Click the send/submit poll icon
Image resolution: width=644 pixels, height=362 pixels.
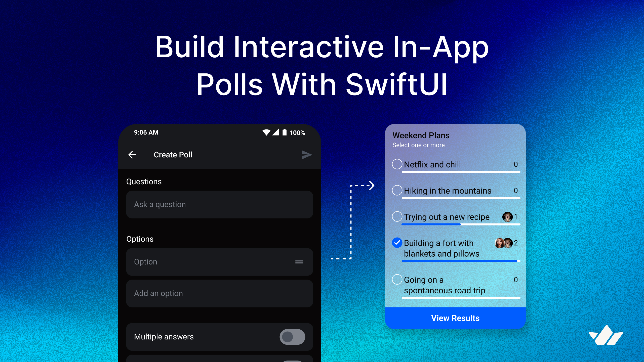pyautogui.click(x=306, y=154)
